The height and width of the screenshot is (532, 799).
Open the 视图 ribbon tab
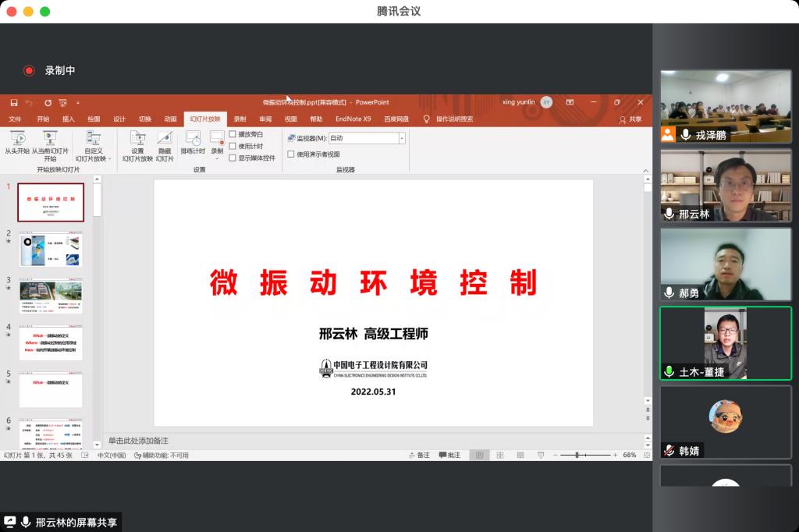tap(290, 119)
